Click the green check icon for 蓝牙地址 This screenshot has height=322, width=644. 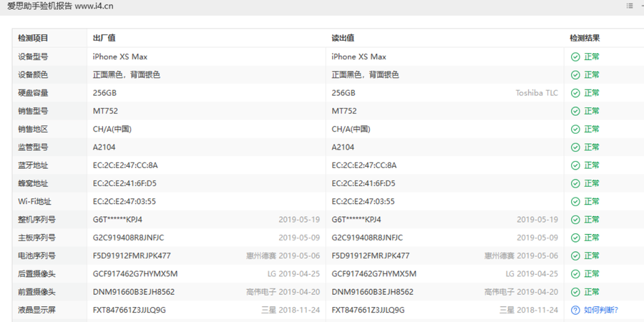click(575, 165)
